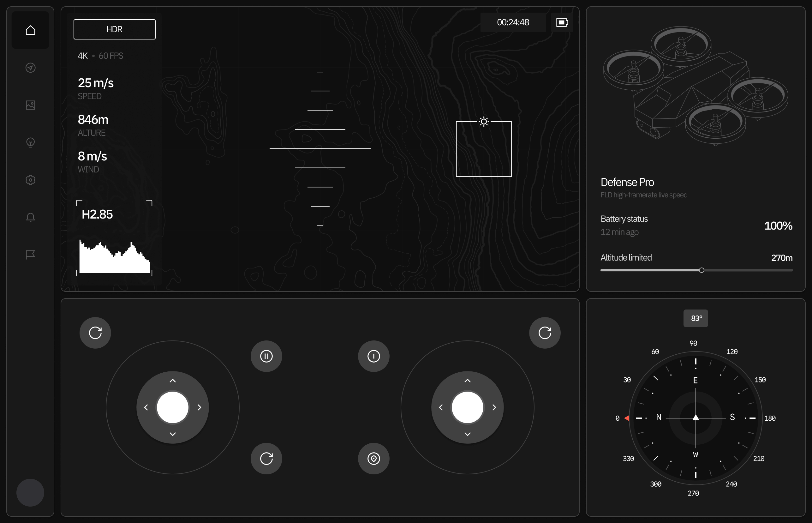812x523 pixels.
Task: Click the histogram graph under H2.85
Action: [115, 256]
